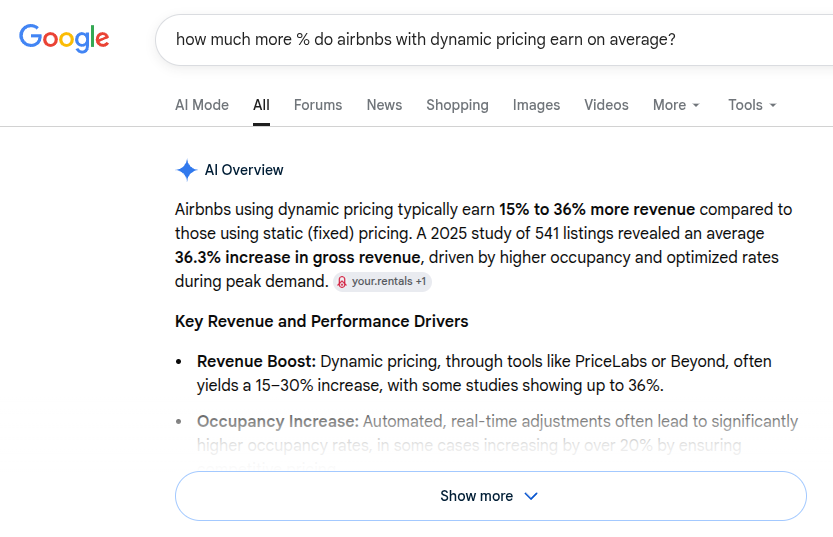Click the 'Key Revenue and Performance Drivers' heading

point(321,321)
